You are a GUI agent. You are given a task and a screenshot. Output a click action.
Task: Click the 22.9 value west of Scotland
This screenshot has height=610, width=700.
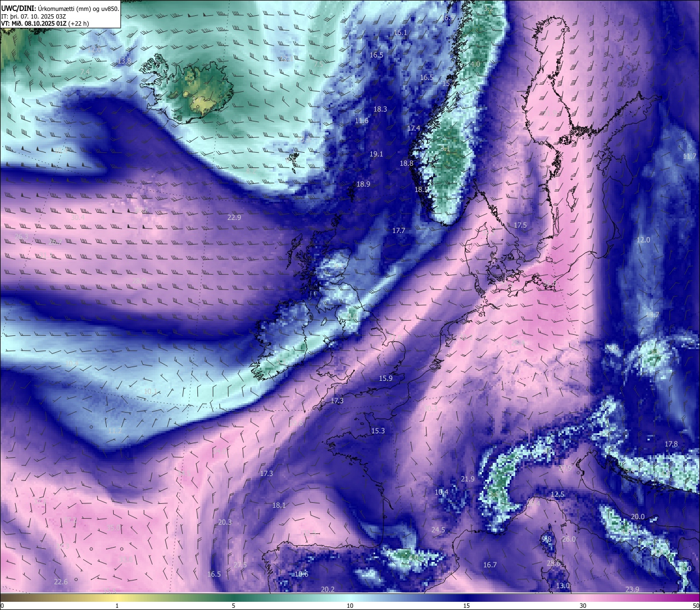234,217
